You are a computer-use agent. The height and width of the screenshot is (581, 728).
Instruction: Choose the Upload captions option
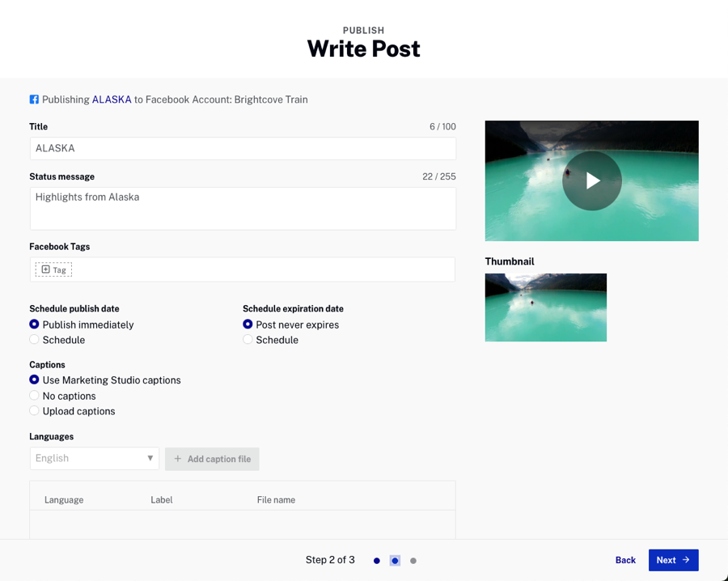point(34,411)
